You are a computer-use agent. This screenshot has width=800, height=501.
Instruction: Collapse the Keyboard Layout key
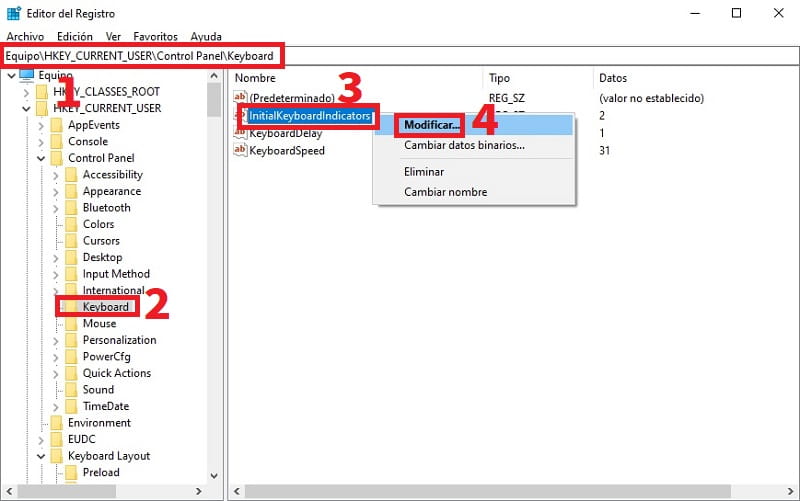pos(41,456)
